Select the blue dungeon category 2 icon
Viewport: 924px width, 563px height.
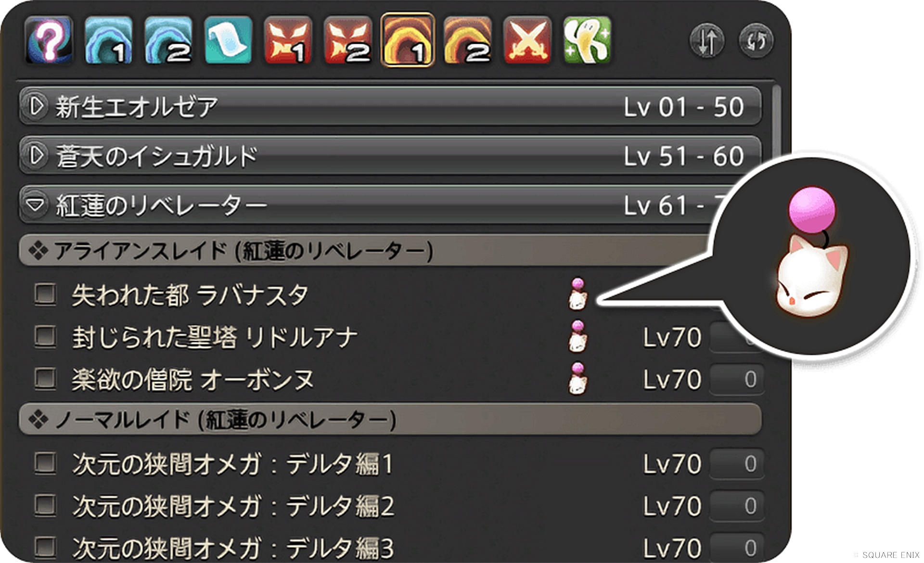(x=168, y=40)
